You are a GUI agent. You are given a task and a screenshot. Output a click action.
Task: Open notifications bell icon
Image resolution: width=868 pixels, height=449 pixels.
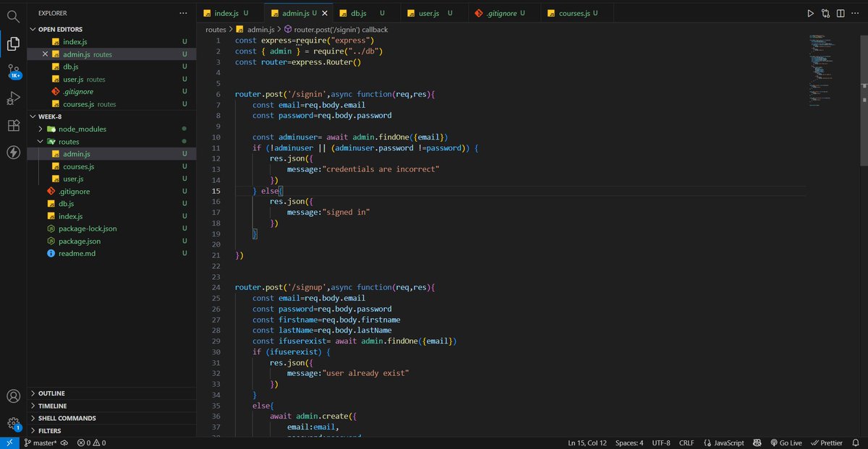(x=856, y=442)
